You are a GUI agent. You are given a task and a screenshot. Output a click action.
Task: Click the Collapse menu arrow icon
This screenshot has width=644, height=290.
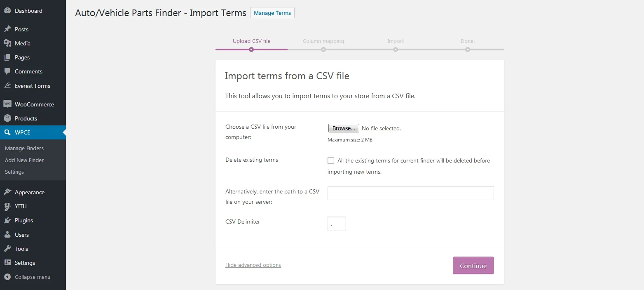pyautogui.click(x=7, y=277)
